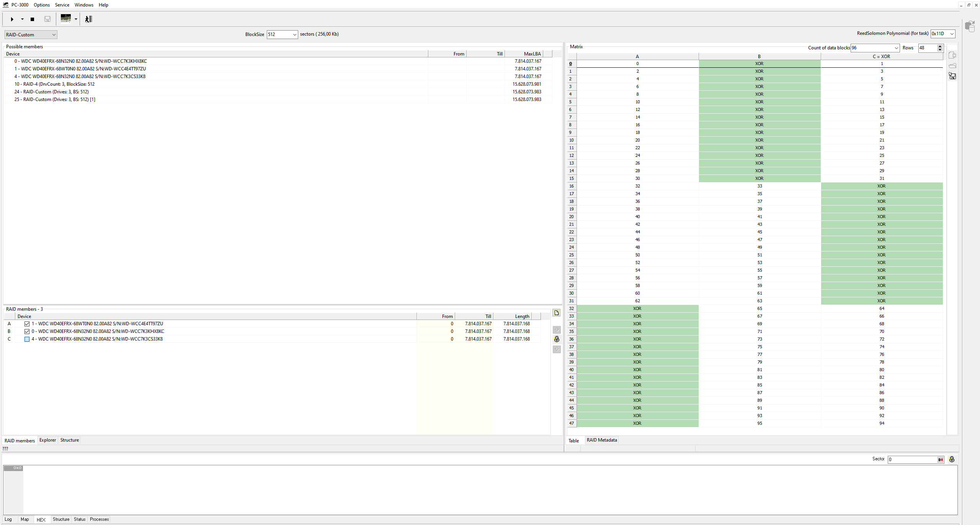Open the dropdown arrow beside the play button
Screen dimensions: 980x525
click(22, 19)
